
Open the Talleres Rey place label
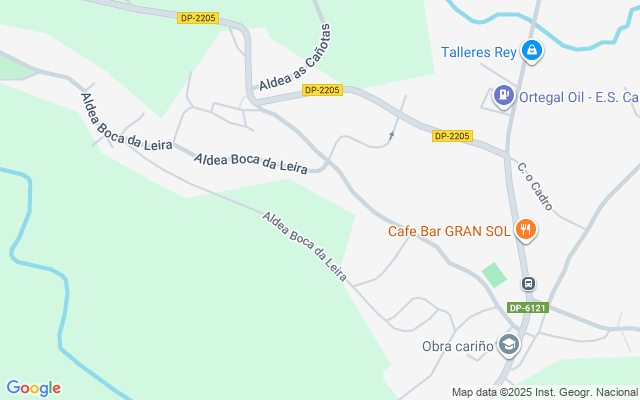click(x=479, y=52)
